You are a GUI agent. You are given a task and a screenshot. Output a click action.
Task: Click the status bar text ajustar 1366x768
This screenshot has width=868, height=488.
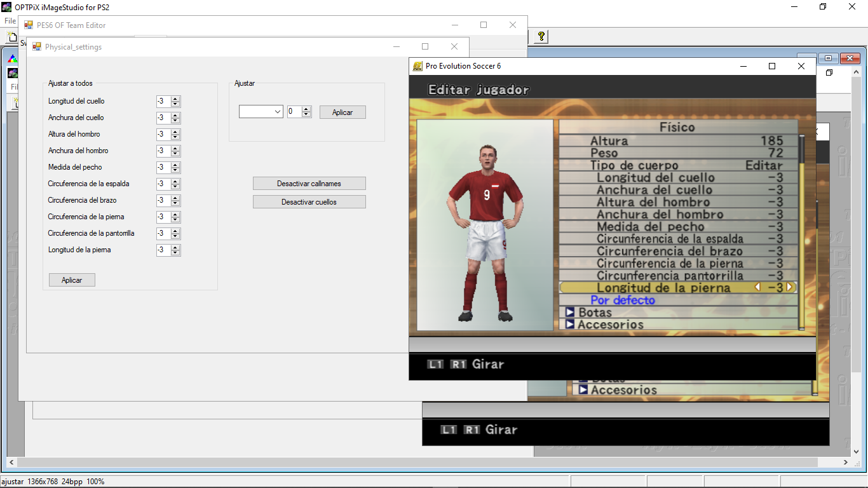tap(53, 482)
